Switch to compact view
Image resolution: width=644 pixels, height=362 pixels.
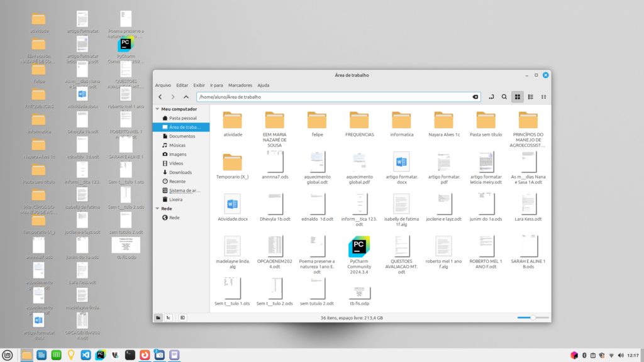pos(543,97)
